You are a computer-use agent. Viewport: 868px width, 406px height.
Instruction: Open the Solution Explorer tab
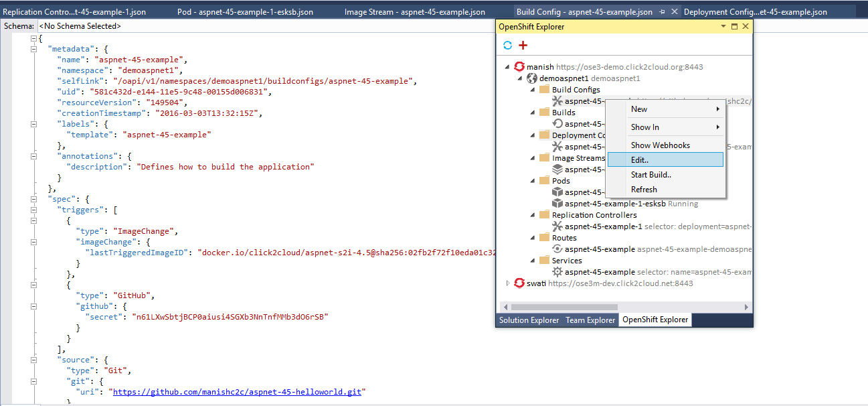coord(529,320)
